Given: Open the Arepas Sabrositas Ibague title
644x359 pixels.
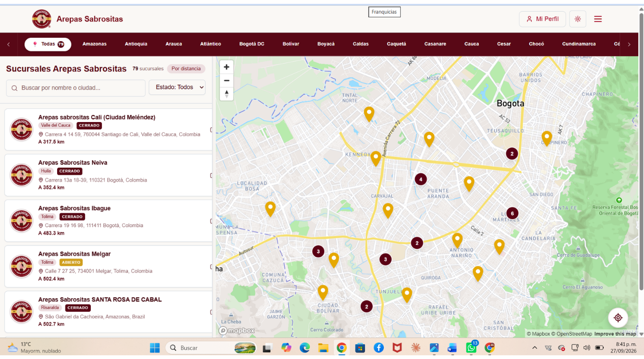Looking at the screenshot, I should click(74, 208).
